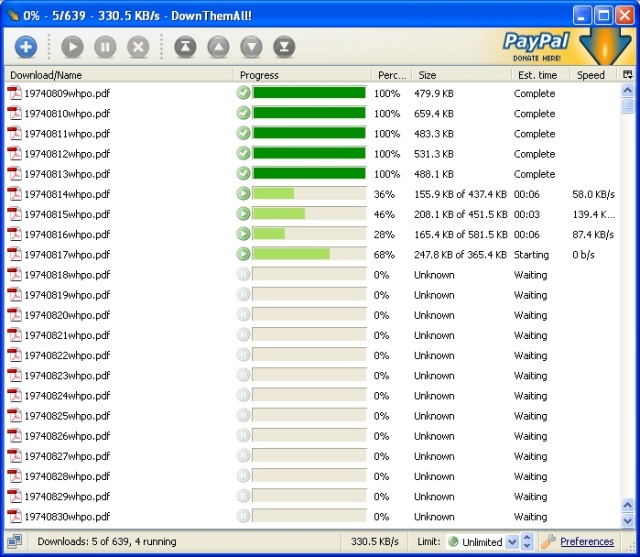
Task: Click the running status icon for 19740815whpo.pdf
Action: click(x=243, y=213)
